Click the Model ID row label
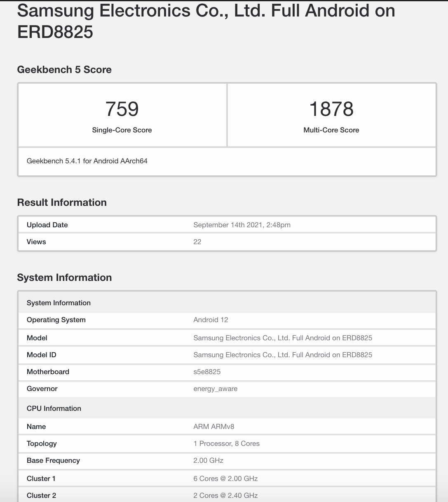Screen dimensions: 448x502 point(42,355)
